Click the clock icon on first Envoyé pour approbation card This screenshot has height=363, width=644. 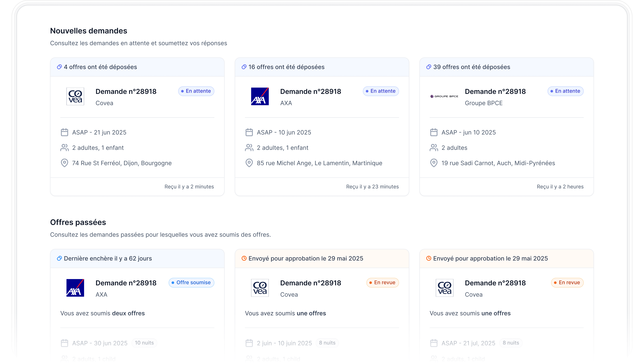click(244, 258)
